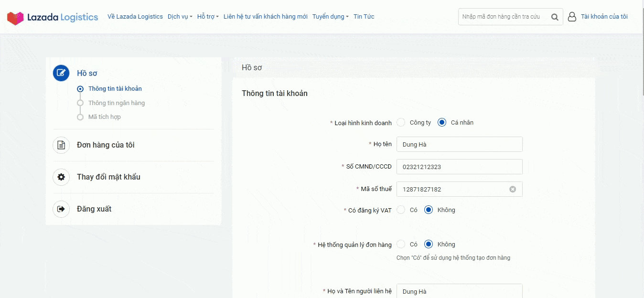
Task: Open the Tuyển dụng dropdown menu
Action: point(330,17)
